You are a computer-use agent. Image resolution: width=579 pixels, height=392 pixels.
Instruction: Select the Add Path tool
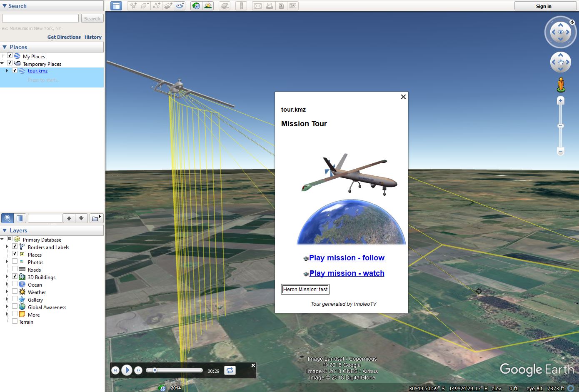[x=157, y=6]
